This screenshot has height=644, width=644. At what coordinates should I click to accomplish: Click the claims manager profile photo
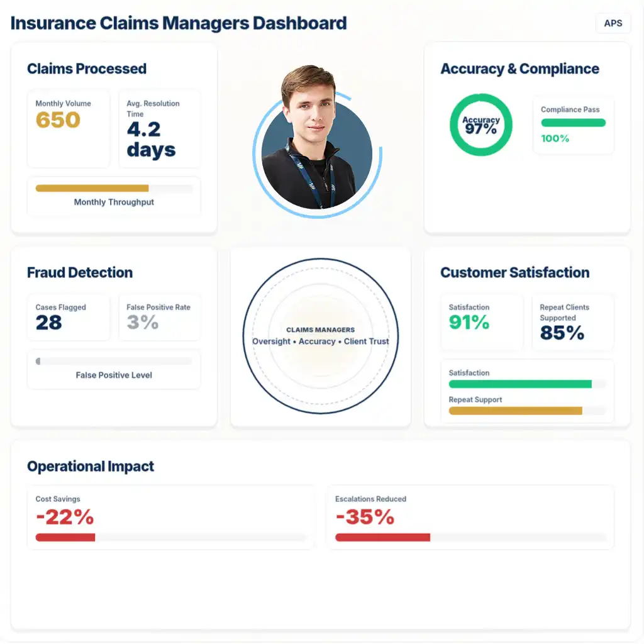[x=316, y=148]
